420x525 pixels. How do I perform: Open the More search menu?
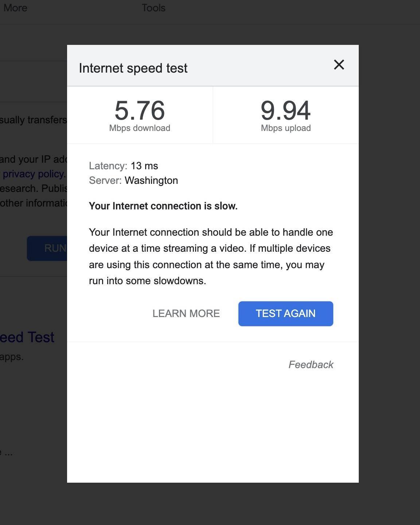pyautogui.click(x=15, y=8)
